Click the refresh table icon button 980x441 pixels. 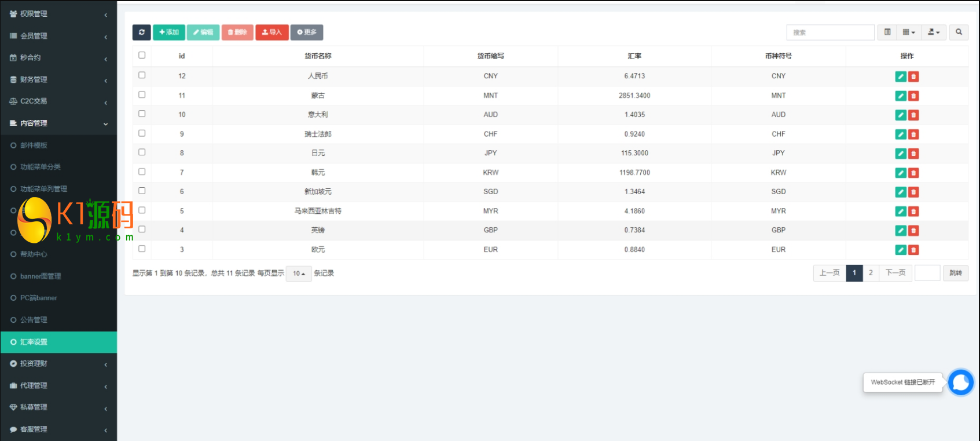pyautogui.click(x=141, y=32)
